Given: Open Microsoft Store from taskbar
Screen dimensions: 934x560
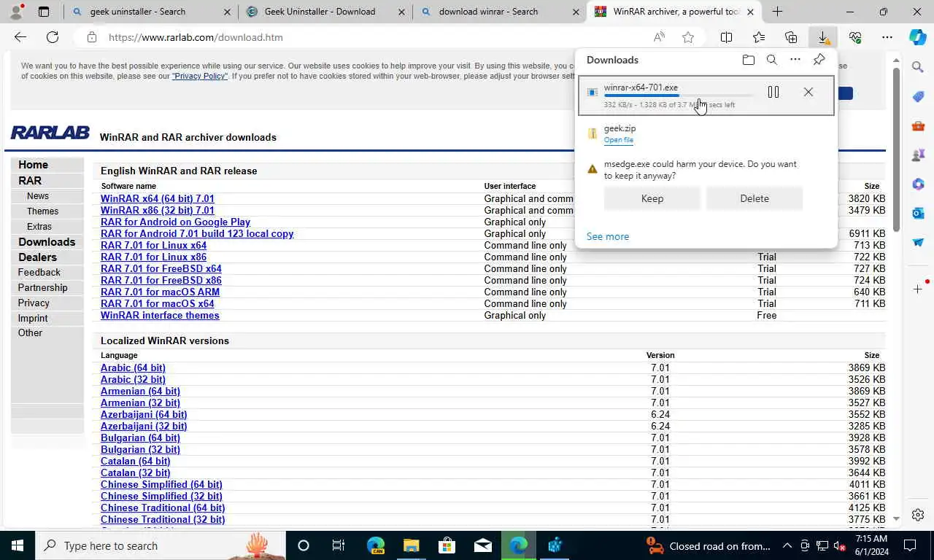Looking at the screenshot, I should (x=447, y=545).
